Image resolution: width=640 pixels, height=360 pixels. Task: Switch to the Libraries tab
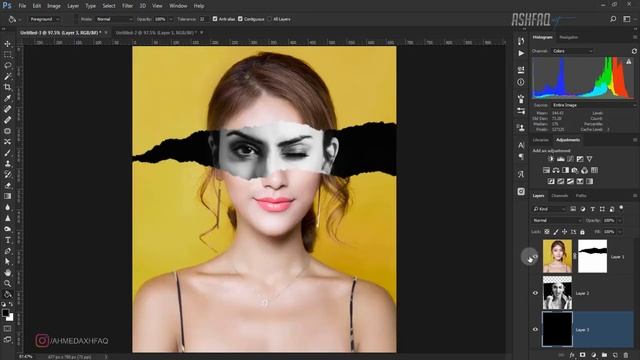pos(540,140)
